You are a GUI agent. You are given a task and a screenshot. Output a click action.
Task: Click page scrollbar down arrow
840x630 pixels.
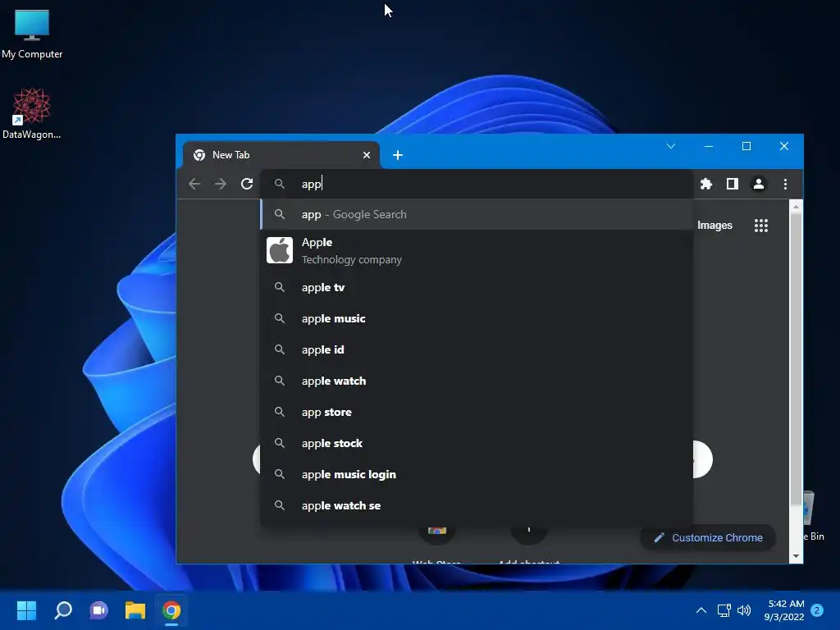[x=796, y=556]
